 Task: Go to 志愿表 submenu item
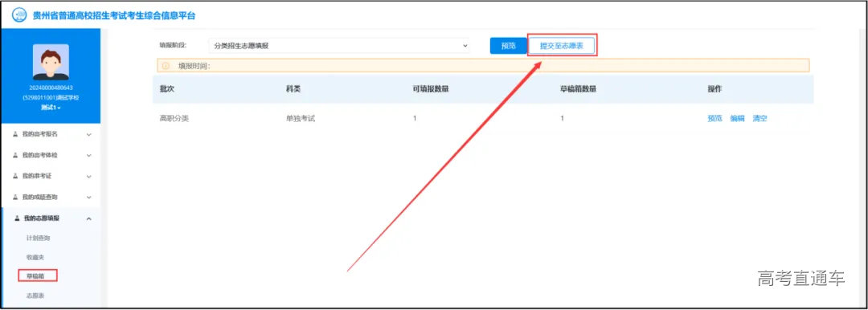[x=35, y=295]
